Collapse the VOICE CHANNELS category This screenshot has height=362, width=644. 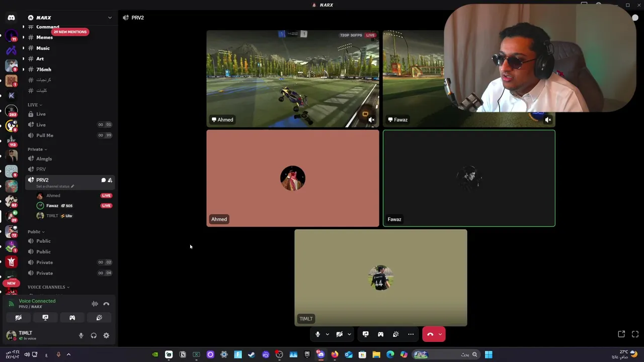click(48, 287)
